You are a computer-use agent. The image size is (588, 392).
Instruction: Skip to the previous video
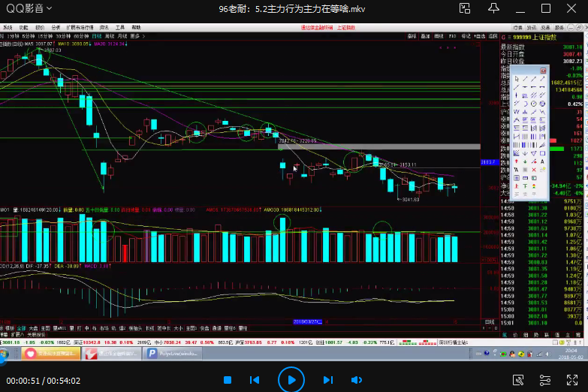pyautogui.click(x=255, y=380)
